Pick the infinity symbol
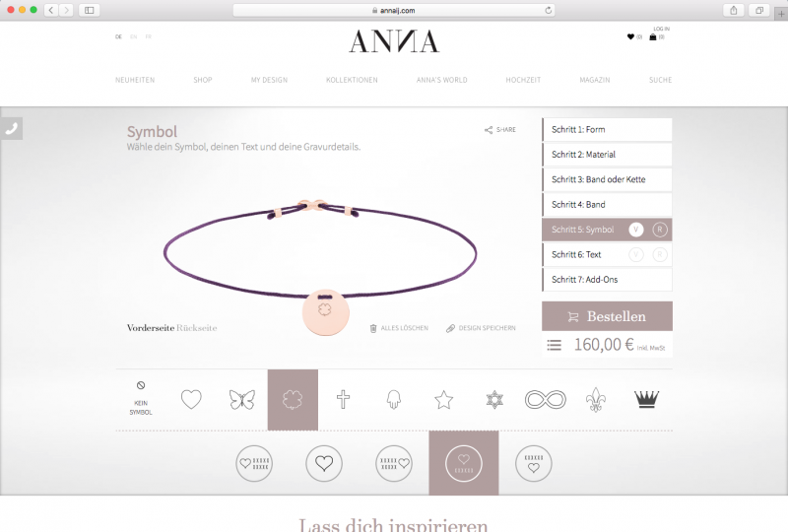This screenshot has height=532, width=788. point(546,400)
